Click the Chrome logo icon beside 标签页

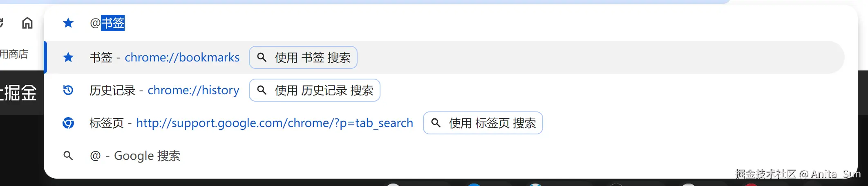[68, 123]
